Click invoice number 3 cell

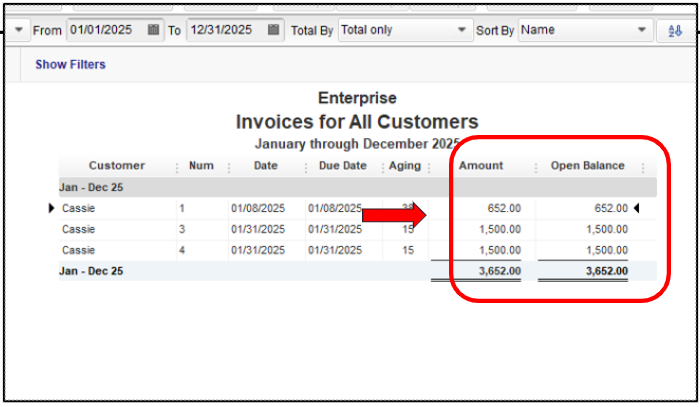pyautogui.click(x=182, y=229)
